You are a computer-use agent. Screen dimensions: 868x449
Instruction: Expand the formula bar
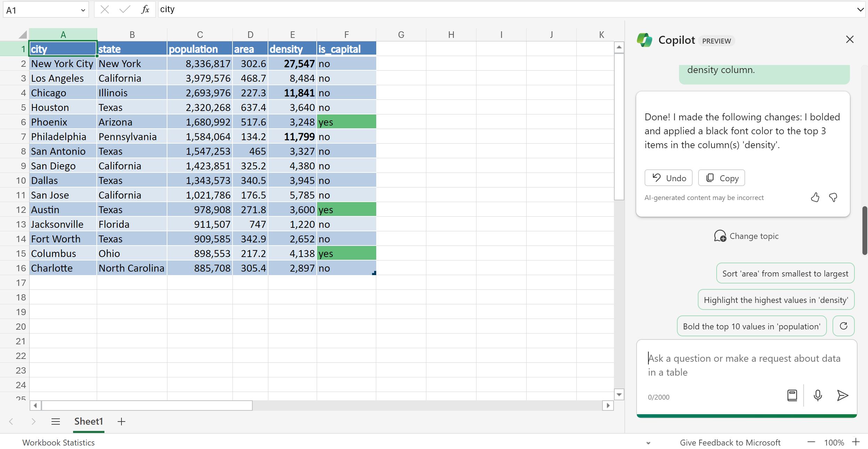click(x=860, y=9)
